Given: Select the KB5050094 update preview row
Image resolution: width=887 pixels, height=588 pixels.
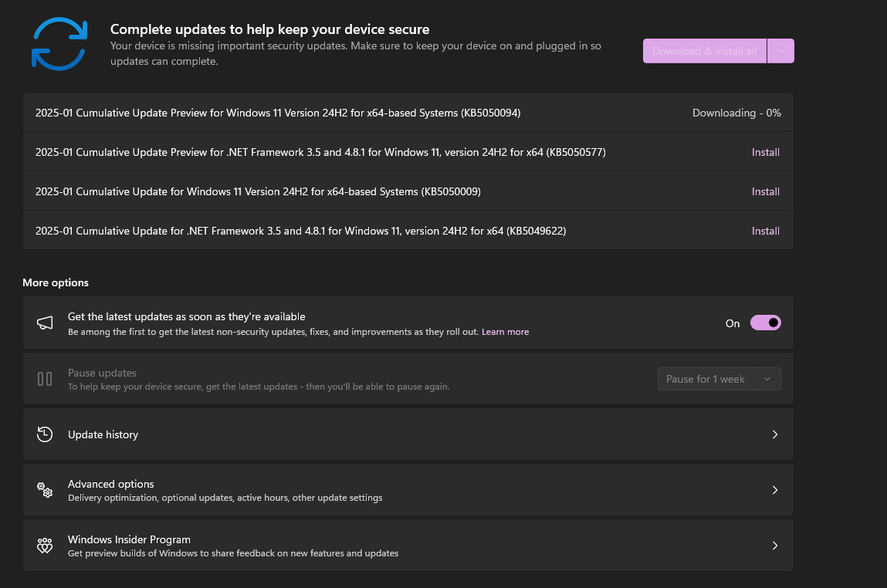Looking at the screenshot, I should pos(408,113).
